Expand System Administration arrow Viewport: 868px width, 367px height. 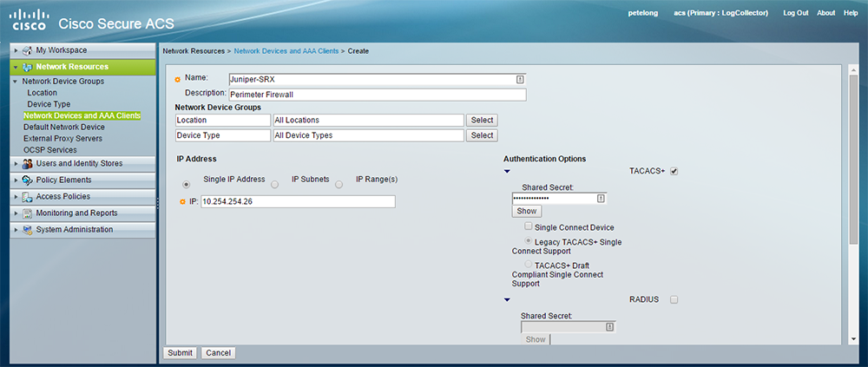coord(16,230)
